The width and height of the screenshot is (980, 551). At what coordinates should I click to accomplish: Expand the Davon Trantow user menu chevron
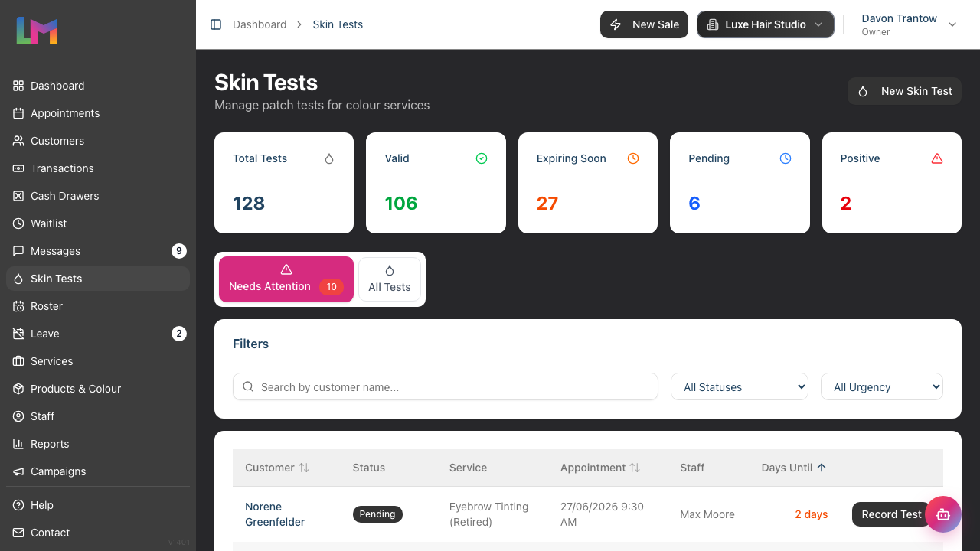click(x=952, y=24)
